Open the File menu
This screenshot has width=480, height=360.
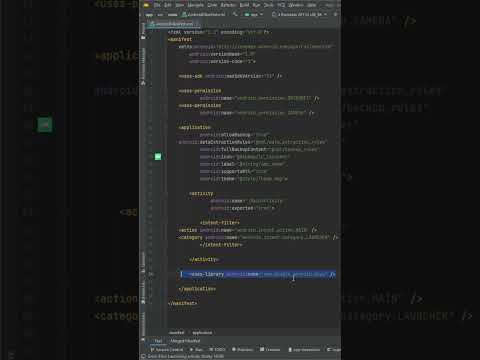point(157,5)
